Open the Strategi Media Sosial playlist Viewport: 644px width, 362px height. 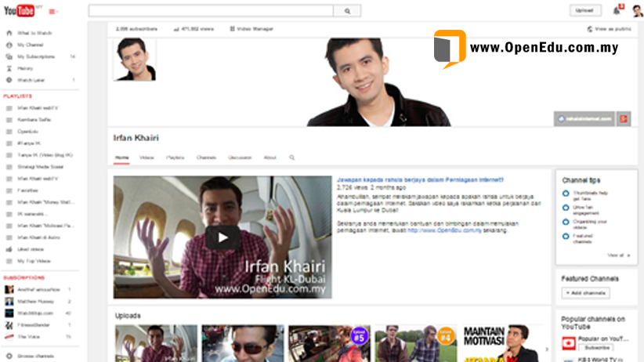40,167
